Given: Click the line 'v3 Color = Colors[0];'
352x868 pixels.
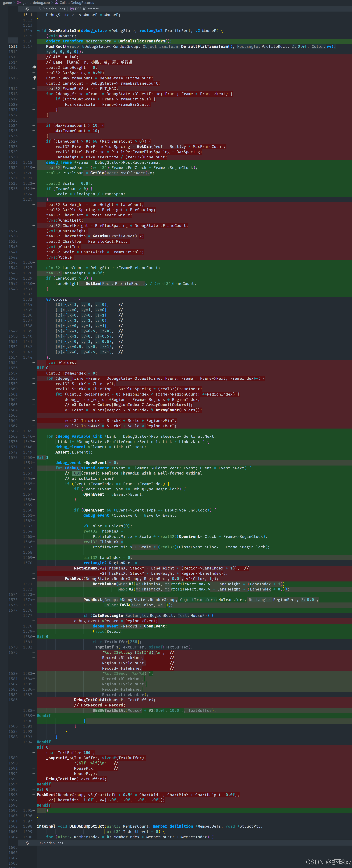Looking at the screenshot, I should pos(108,526).
